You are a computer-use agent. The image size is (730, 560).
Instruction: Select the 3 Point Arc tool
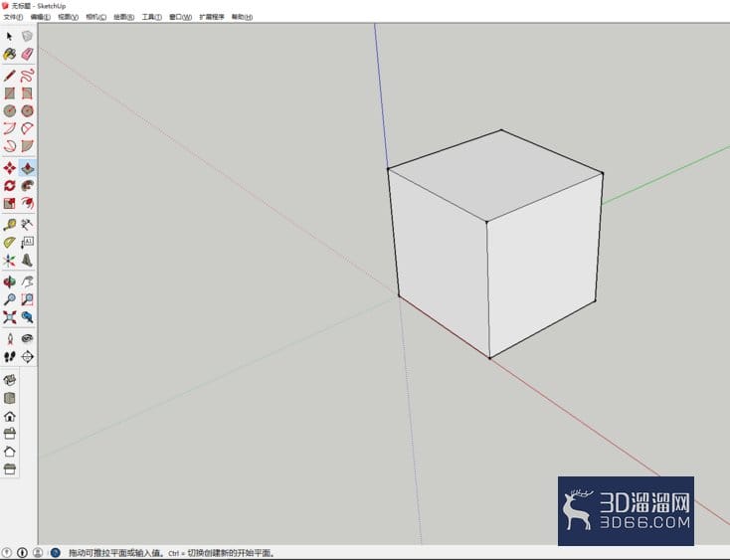[x=9, y=146]
